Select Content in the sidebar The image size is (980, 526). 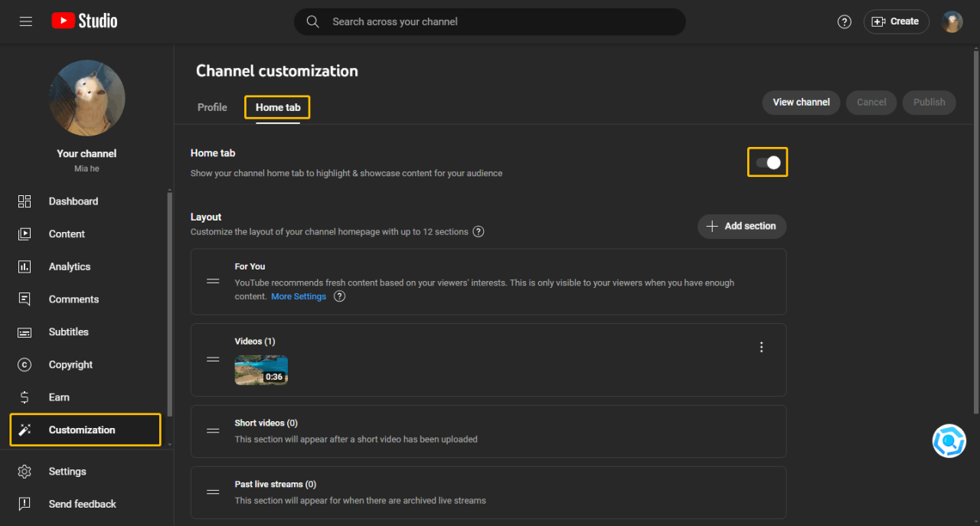(x=67, y=234)
